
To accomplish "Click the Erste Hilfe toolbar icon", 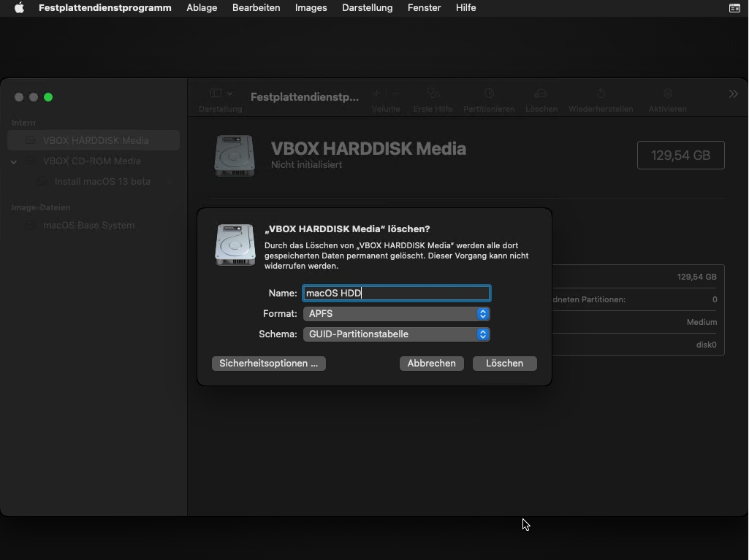I will point(433,93).
